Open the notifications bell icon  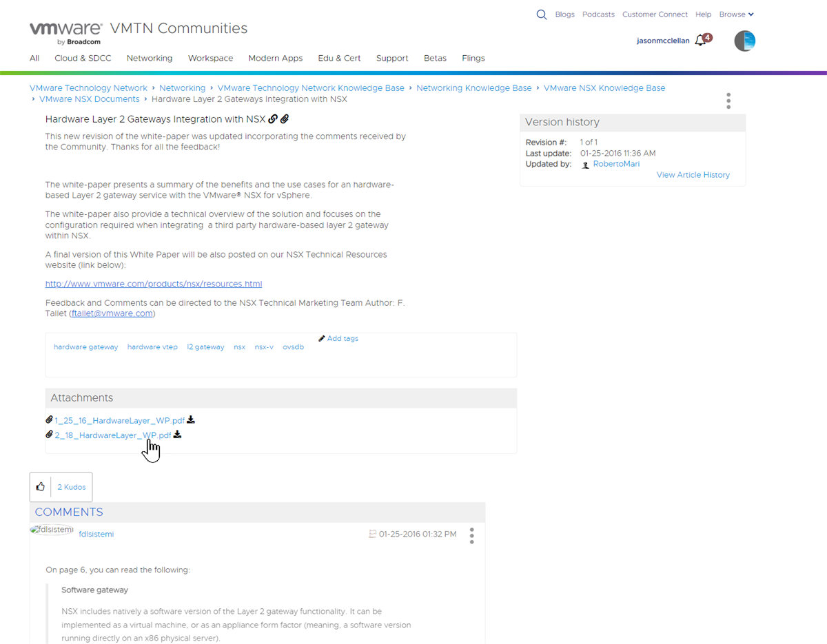coord(701,41)
